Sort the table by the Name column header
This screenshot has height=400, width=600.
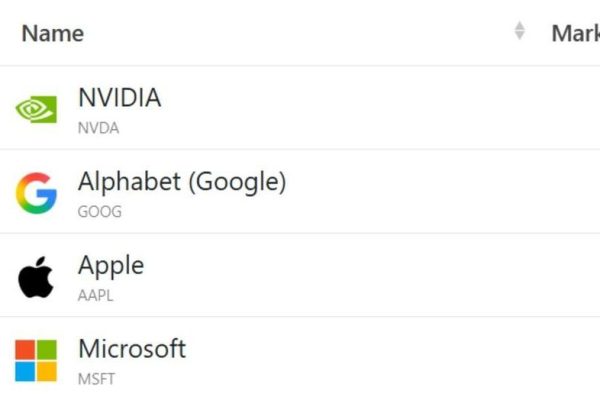click(53, 33)
